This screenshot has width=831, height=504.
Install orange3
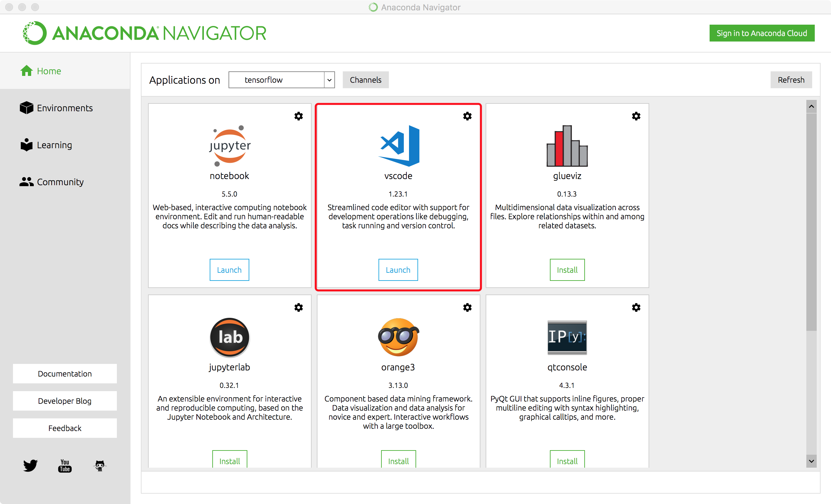(398, 459)
